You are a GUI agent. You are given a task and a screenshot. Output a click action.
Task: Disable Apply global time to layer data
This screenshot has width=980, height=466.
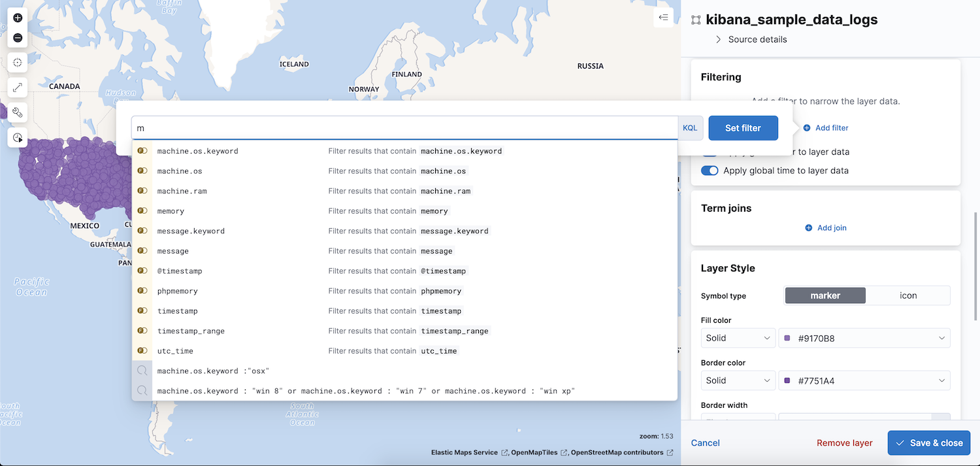[710, 171]
